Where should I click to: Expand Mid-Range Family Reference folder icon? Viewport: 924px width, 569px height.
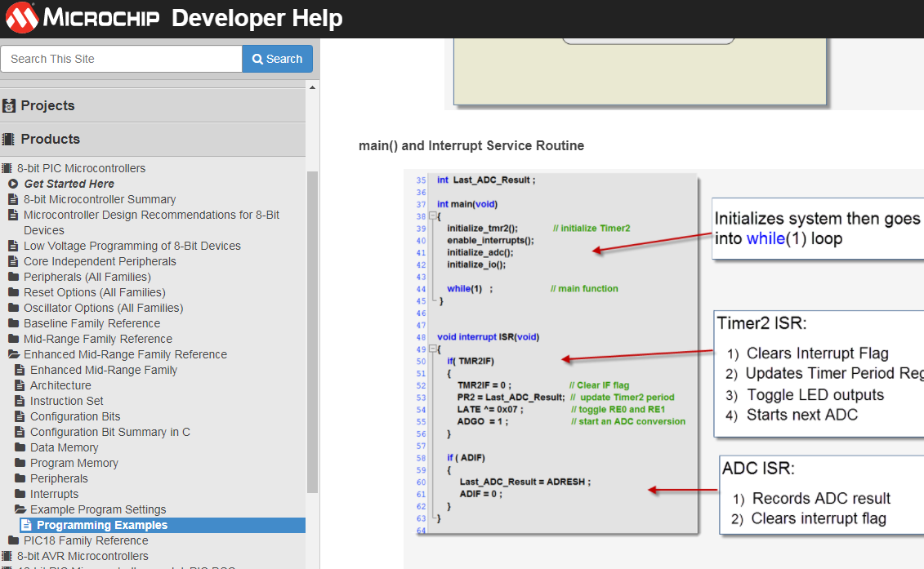point(13,338)
